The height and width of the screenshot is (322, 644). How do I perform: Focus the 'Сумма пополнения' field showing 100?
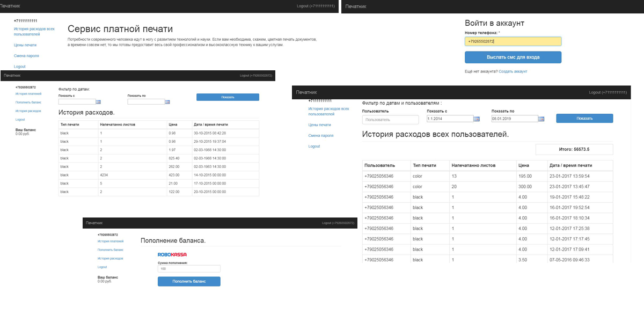click(189, 269)
